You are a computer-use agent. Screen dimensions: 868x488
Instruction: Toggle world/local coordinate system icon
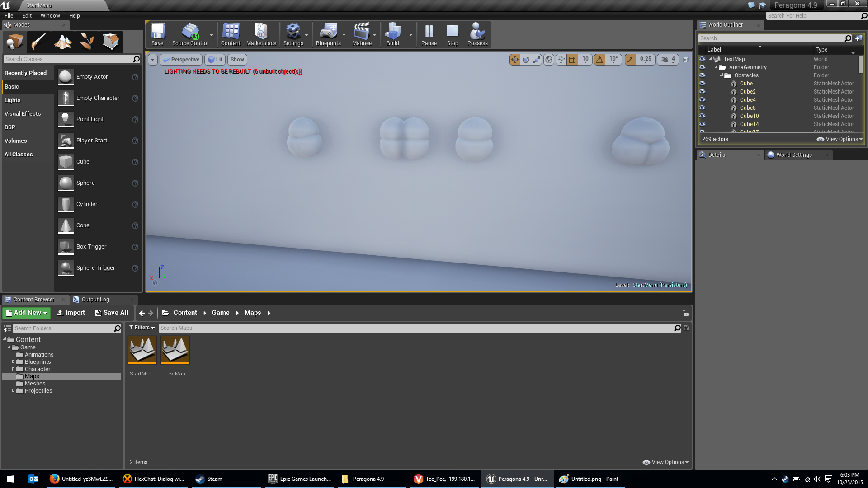pos(549,59)
